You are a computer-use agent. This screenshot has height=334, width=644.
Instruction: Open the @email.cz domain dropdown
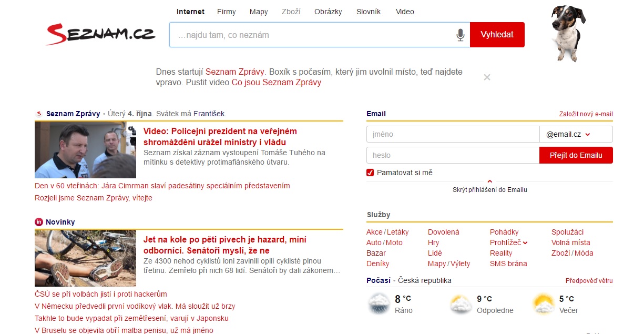point(576,134)
